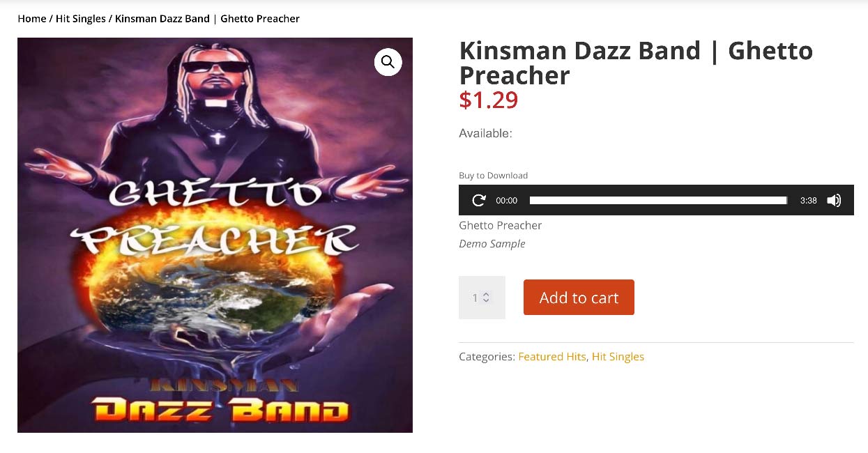Increase quantity with the up stepper arrow

[486, 294]
